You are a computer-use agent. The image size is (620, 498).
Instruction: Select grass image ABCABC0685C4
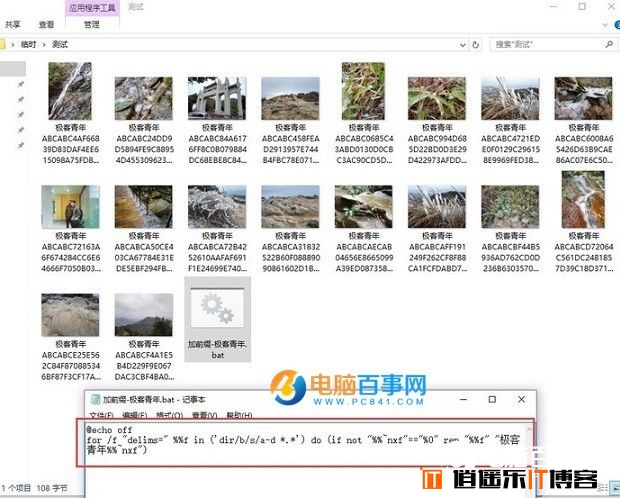363,91
